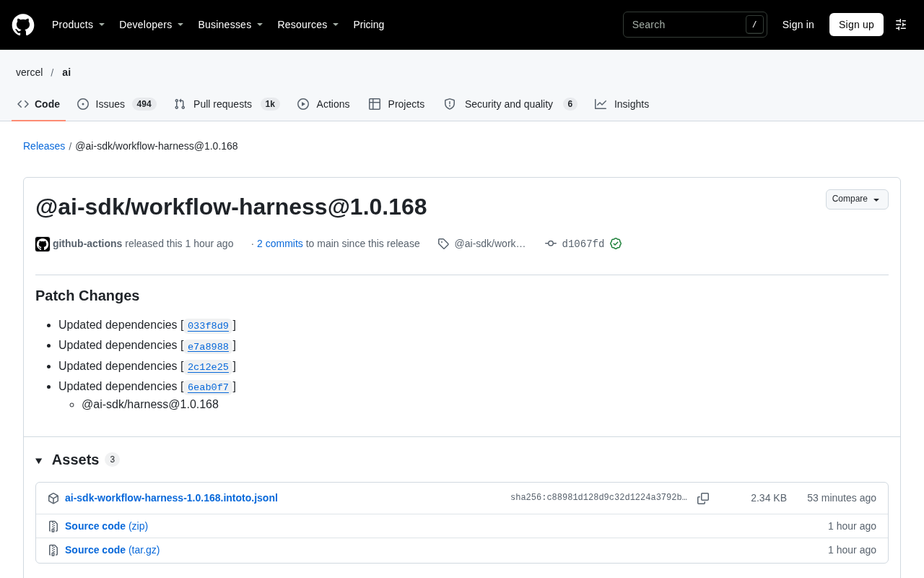The width and height of the screenshot is (924, 578).
Task: Collapse the Assets section
Action: coord(39,460)
